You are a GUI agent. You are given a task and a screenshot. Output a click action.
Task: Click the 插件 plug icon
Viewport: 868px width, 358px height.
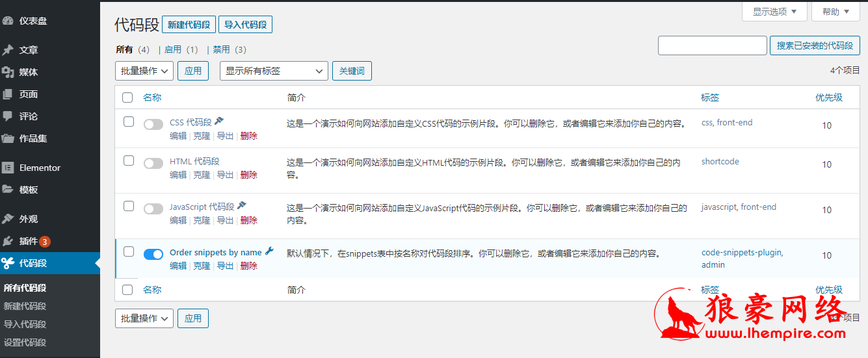[8, 241]
